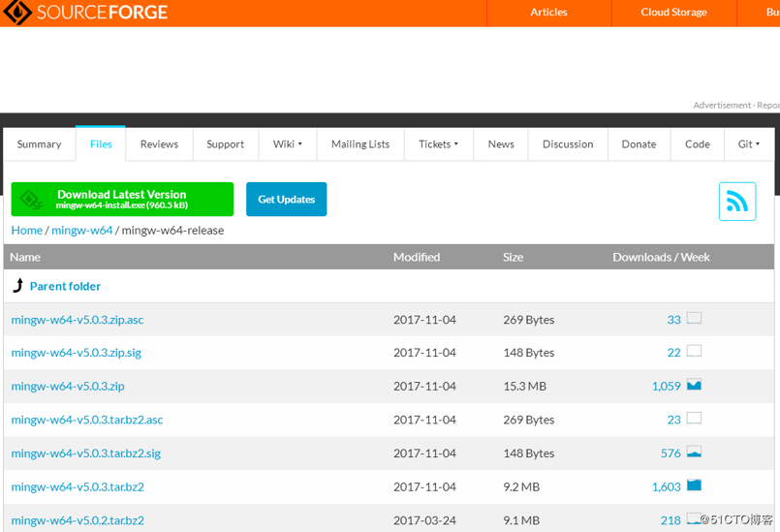This screenshot has height=532, width=780.
Task: Click the 15.3 MB size value
Action: coord(525,387)
